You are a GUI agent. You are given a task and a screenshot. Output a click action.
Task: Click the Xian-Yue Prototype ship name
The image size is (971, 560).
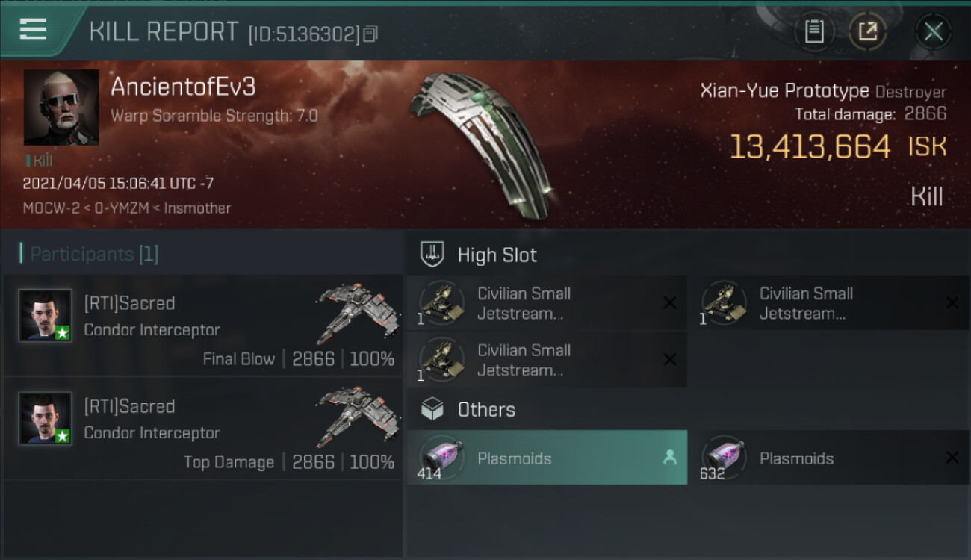(x=784, y=91)
